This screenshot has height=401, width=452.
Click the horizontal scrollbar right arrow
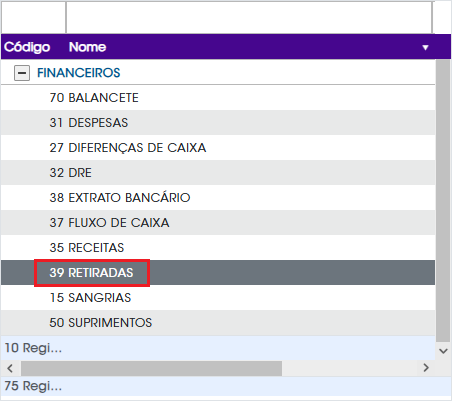[x=426, y=368]
